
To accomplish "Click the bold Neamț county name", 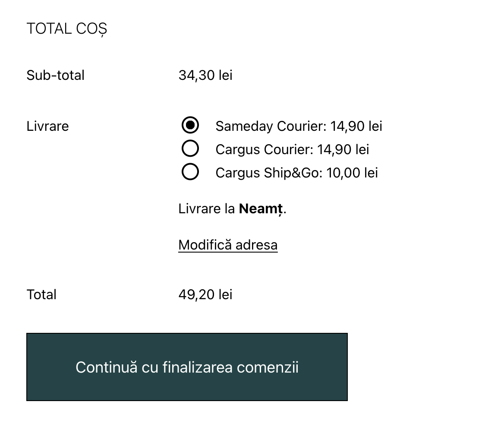I will (261, 209).
